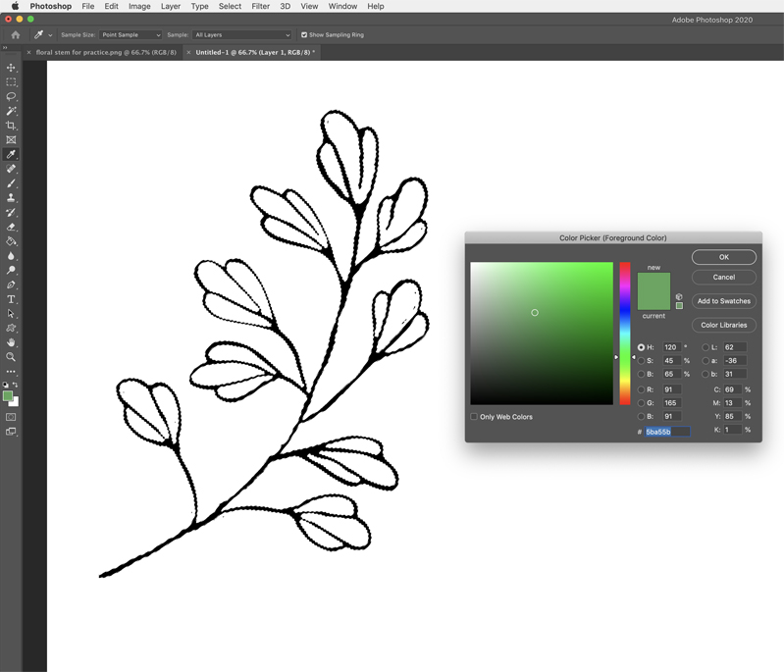Image resolution: width=784 pixels, height=672 pixels.
Task: Open the Filter menu
Action: point(260,6)
